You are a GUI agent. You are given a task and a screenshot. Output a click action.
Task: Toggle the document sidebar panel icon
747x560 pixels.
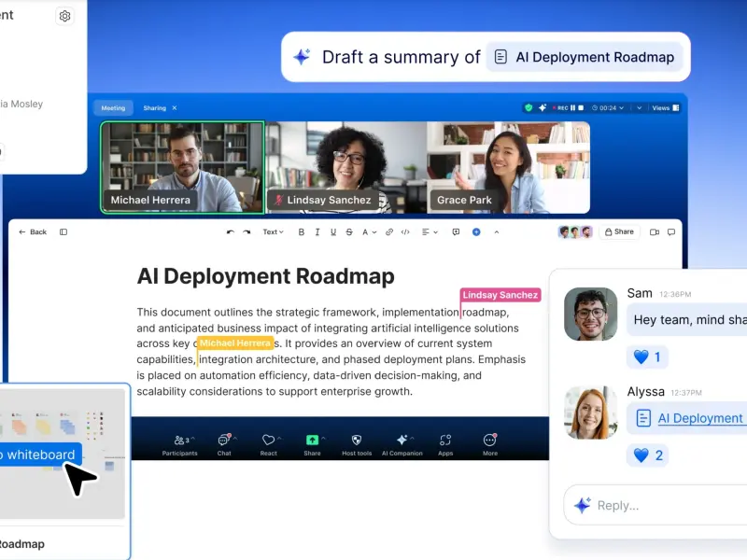63,231
